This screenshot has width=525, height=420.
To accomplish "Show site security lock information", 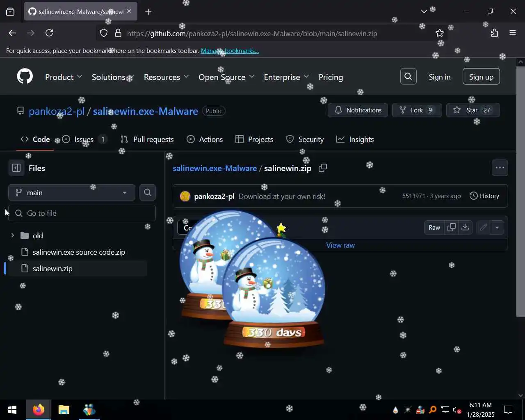I will pyautogui.click(x=118, y=33).
